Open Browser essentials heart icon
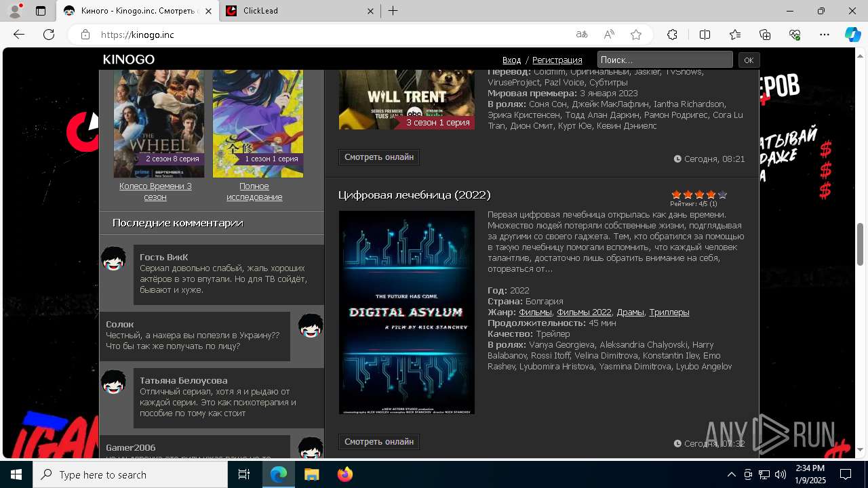The height and width of the screenshot is (488, 868). pyautogui.click(x=795, y=35)
